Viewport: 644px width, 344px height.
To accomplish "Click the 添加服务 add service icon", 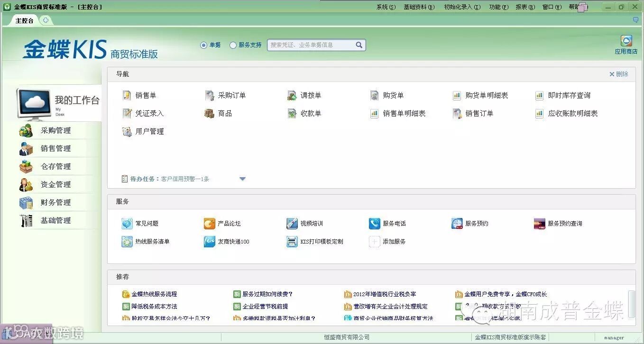I will 375,241.
